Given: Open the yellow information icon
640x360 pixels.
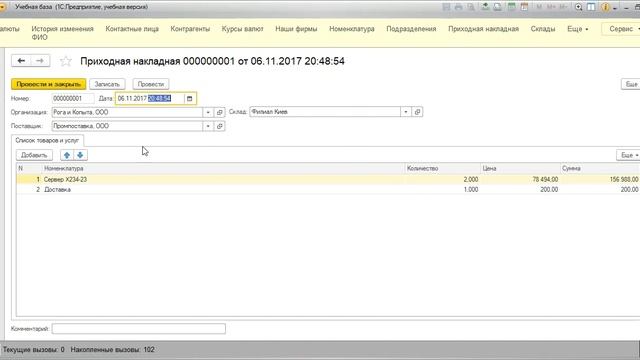Looking at the screenshot, I should [x=605, y=7].
